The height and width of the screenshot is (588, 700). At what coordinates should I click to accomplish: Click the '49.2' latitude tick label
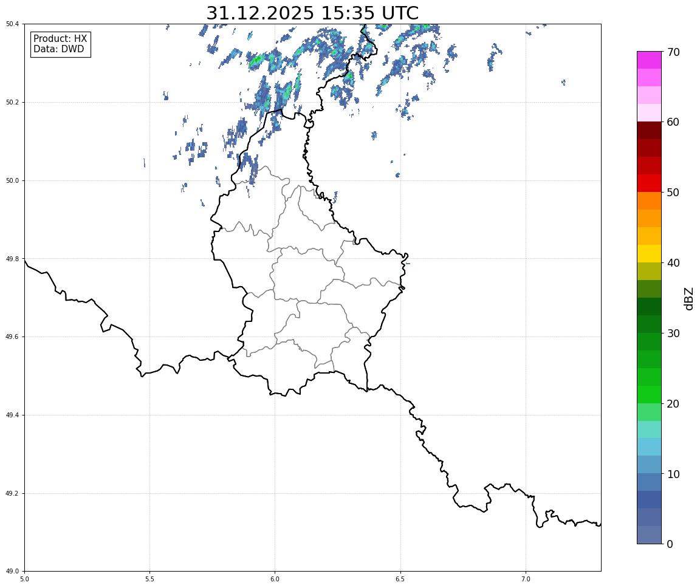[12, 493]
